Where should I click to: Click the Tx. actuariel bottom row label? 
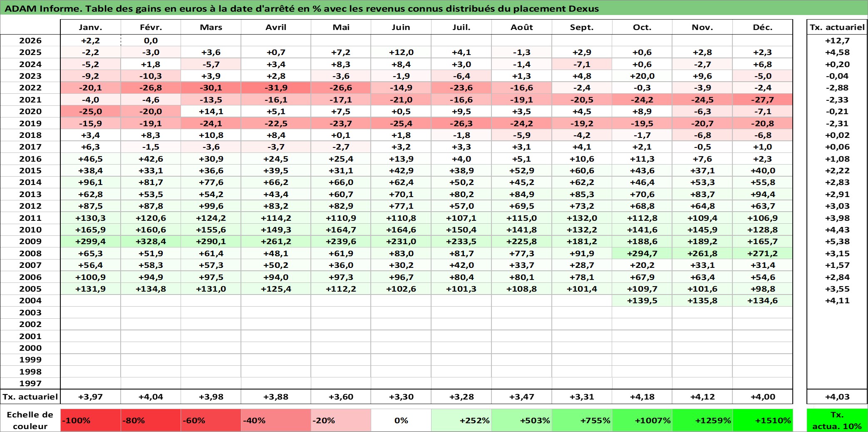click(30, 397)
